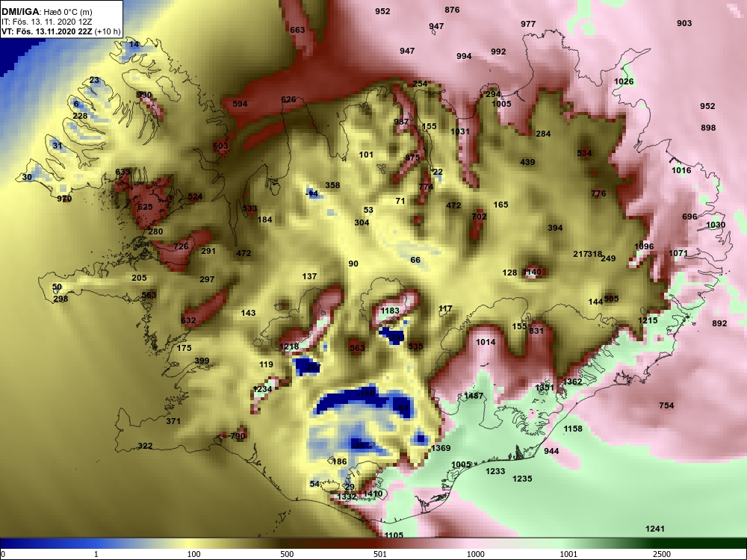Select the map value '394'

click(555, 228)
